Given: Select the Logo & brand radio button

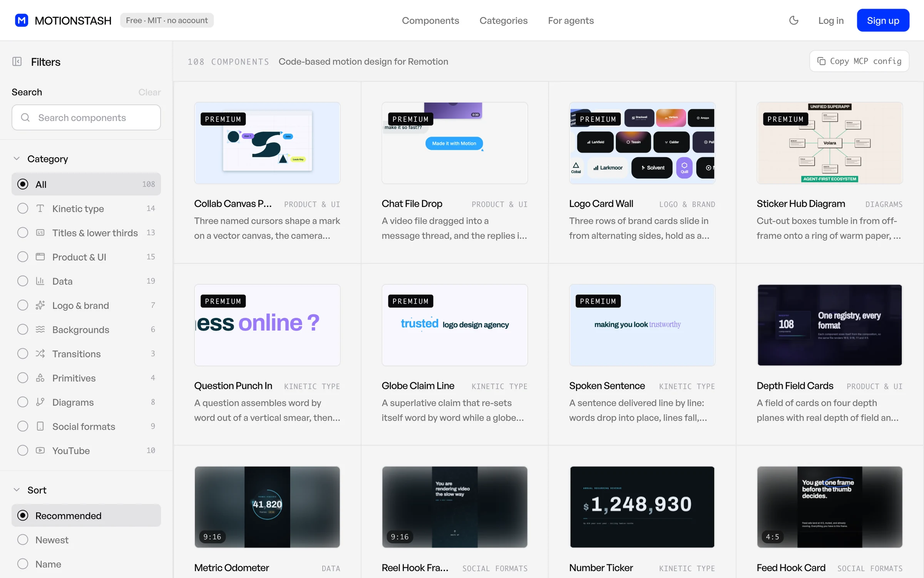Looking at the screenshot, I should point(23,306).
